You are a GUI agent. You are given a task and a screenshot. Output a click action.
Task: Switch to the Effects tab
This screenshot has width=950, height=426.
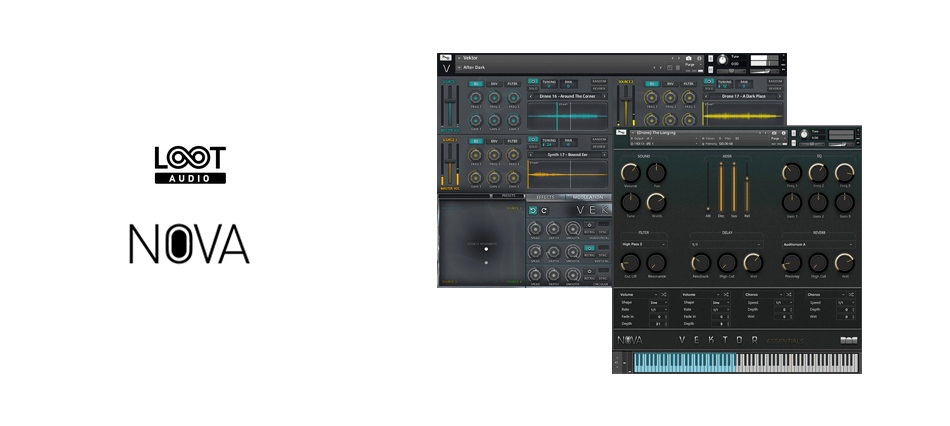(545, 197)
